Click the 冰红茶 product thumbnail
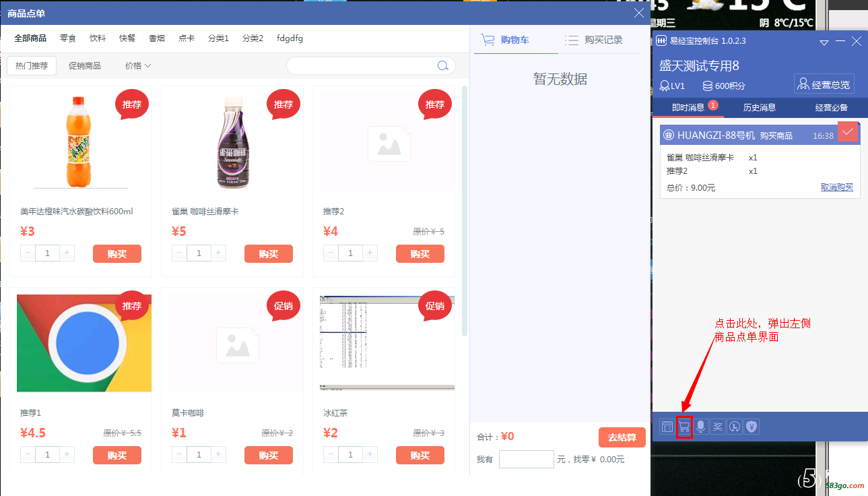This screenshot has height=496, width=868. 387,342
